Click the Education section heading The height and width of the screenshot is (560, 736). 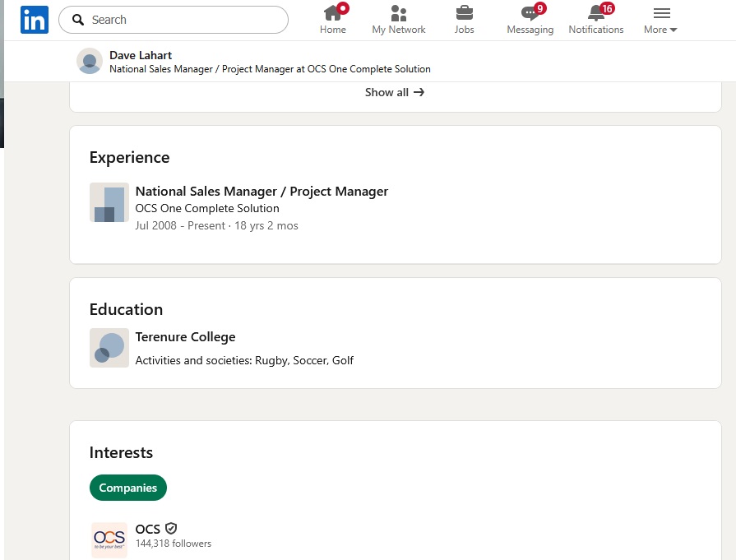127,309
